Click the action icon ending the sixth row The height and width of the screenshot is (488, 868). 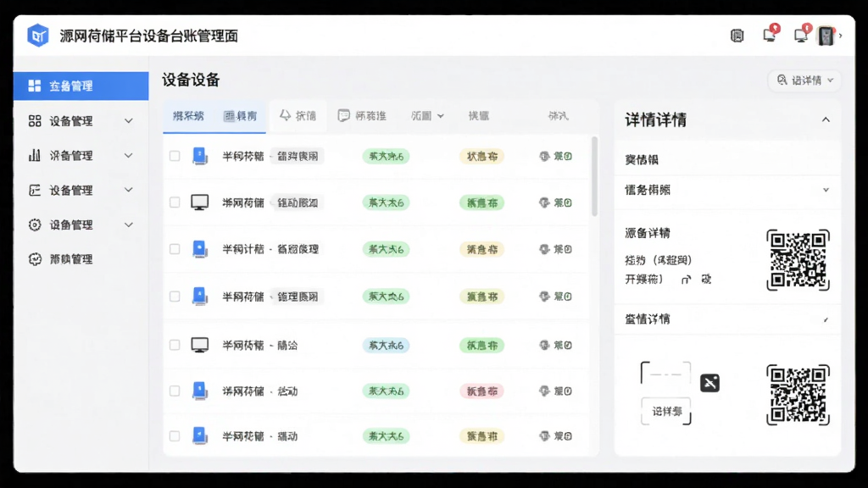point(556,391)
